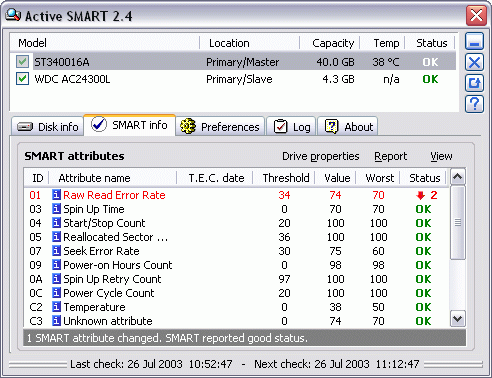Click info icon beside Unknown attribute

tap(56, 321)
